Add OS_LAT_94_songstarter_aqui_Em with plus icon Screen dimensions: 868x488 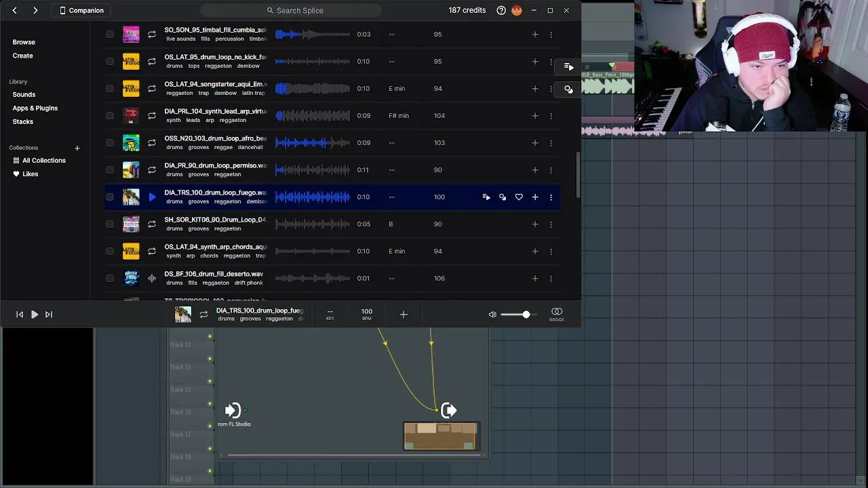pyautogui.click(x=535, y=89)
